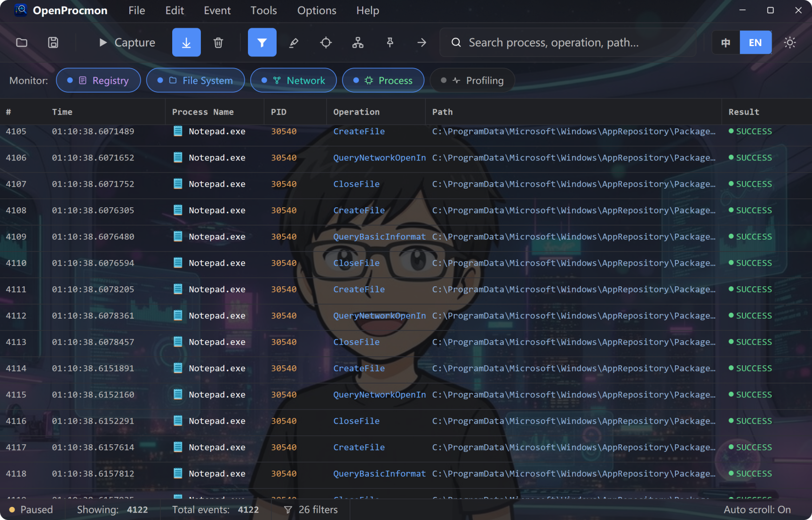
Task: Sort by the # column header
Action: point(8,112)
